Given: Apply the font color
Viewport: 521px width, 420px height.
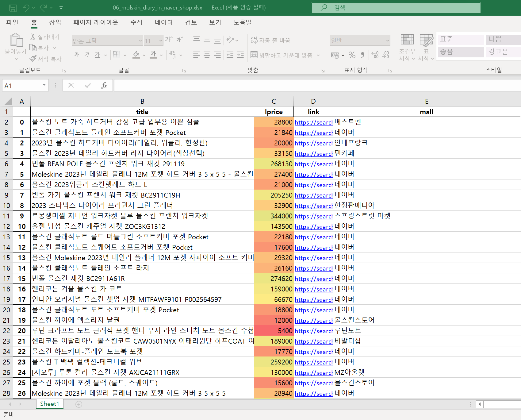Looking at the screenshot, I should (x=153, y=55).
